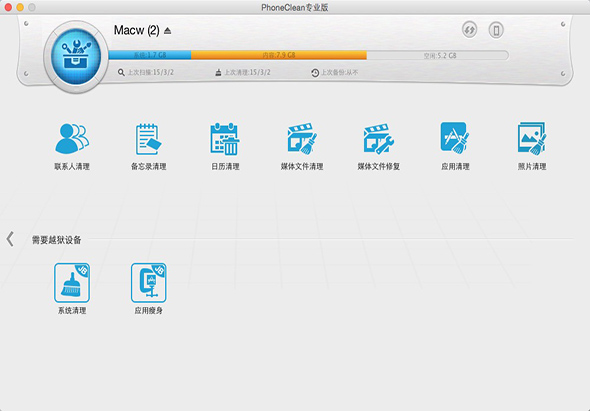Click the phone device info button
The image size is (590, 411).
pyautogui.click(x=496, y=30)
